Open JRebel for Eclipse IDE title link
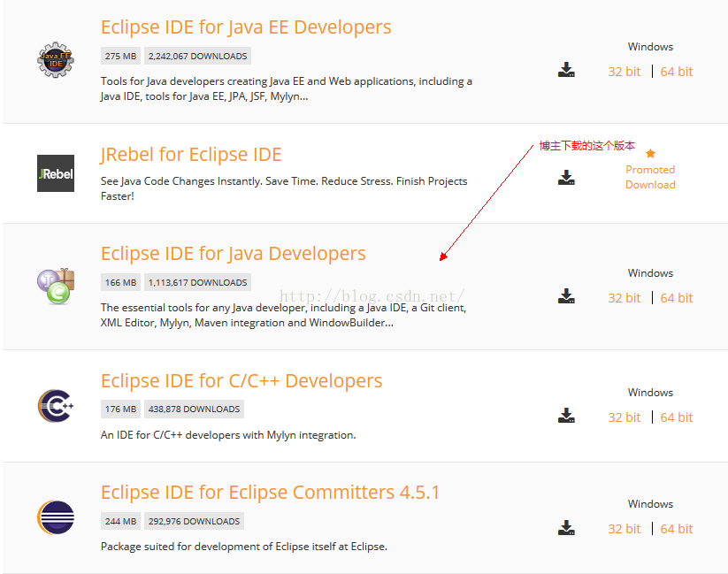728x574 pixels. [191, 155]
